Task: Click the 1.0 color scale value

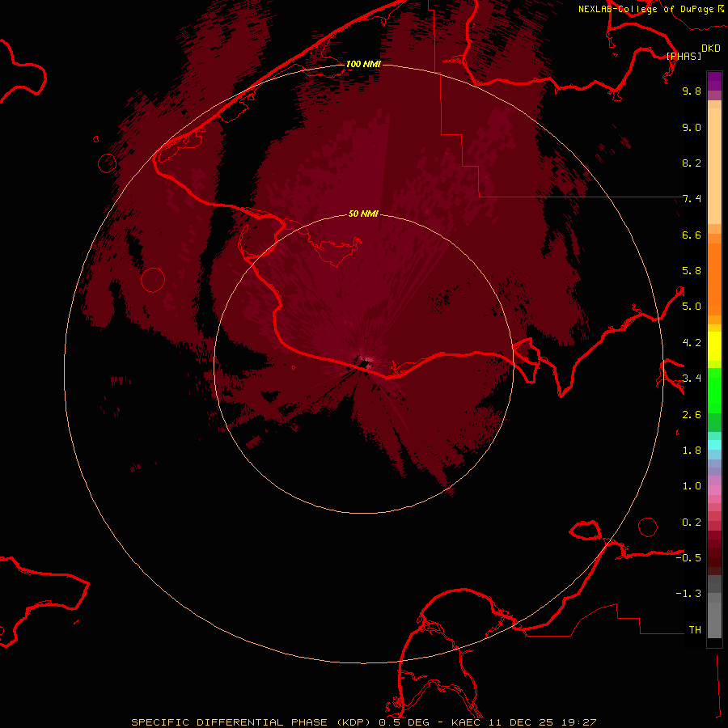Action: pyautogui.click(x=692, y=486)
